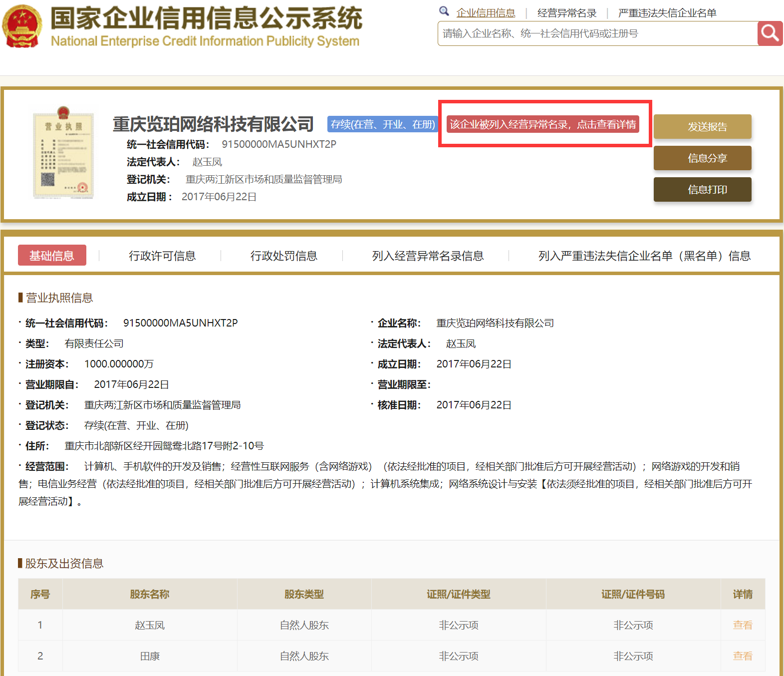View details for shareholder 赵玉凤

click(742, 625)
